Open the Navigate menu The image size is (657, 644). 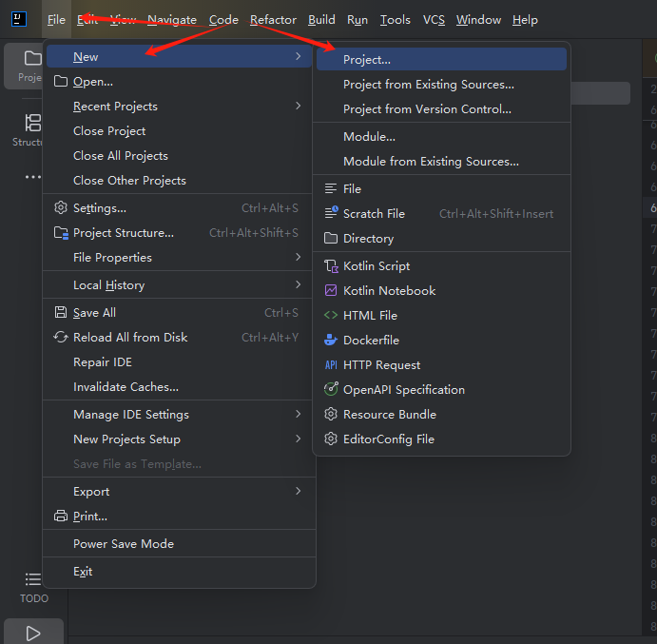pyautogui.click(x=172, y=20)
